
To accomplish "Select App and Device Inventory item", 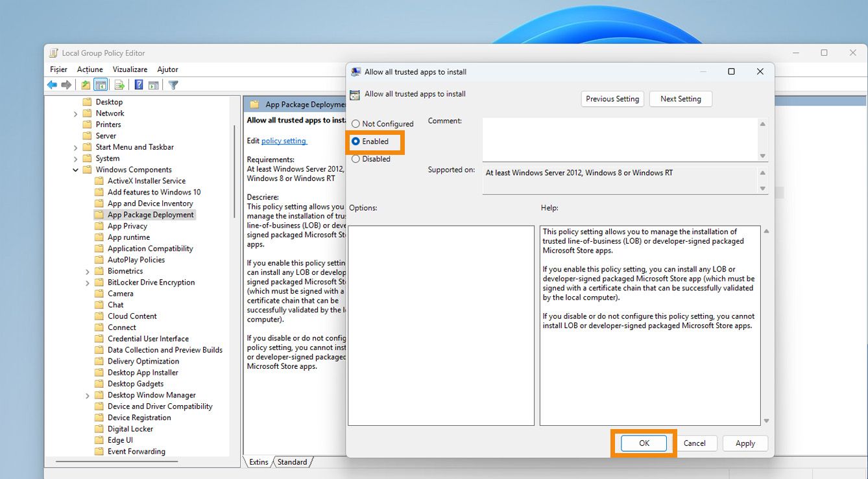I will point(151,204).
